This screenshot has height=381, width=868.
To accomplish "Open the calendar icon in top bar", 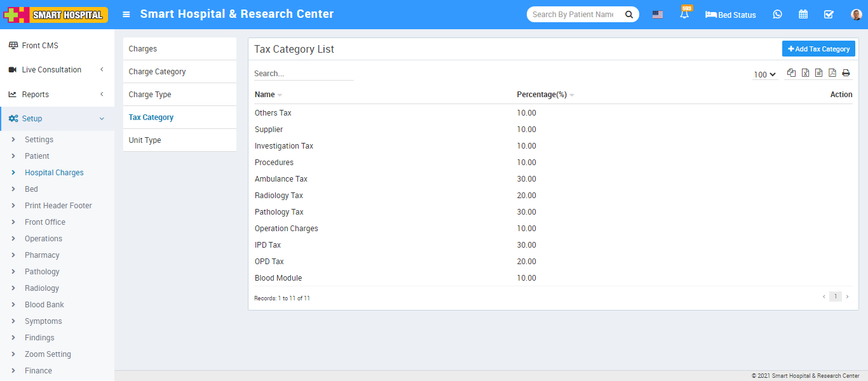I will (803, 15).
